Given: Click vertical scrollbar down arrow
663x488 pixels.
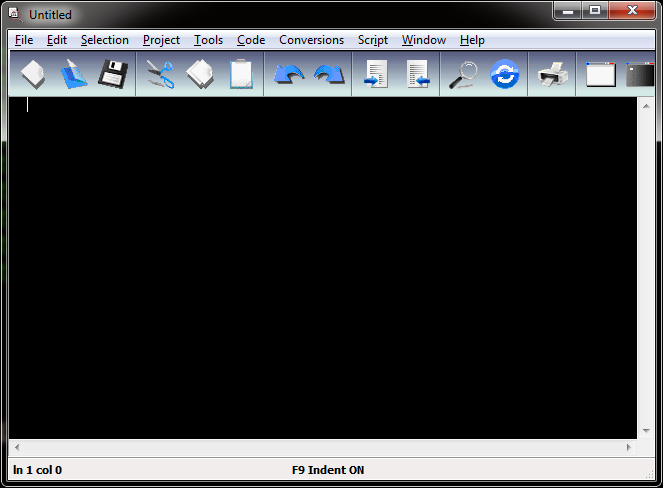Looking at the screenshot, I should tap(646, 430).
